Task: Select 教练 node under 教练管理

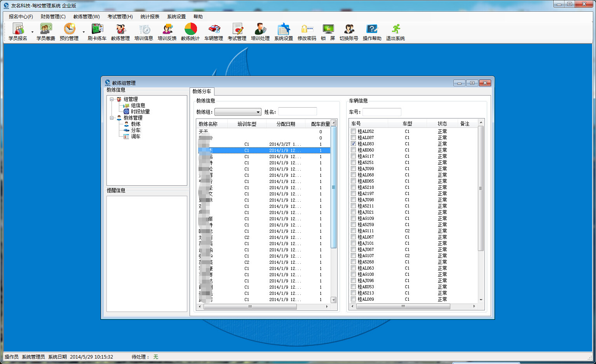Action: tap(136, 124)
